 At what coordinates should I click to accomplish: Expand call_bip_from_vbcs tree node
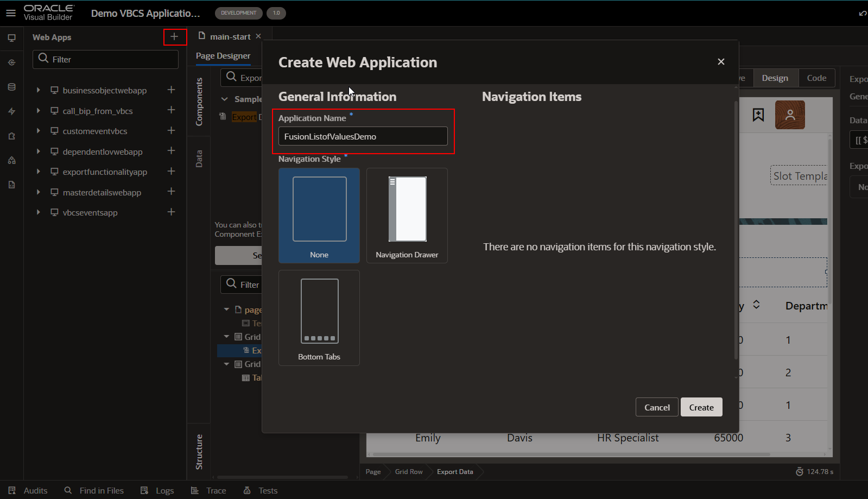tap(38, 111)
